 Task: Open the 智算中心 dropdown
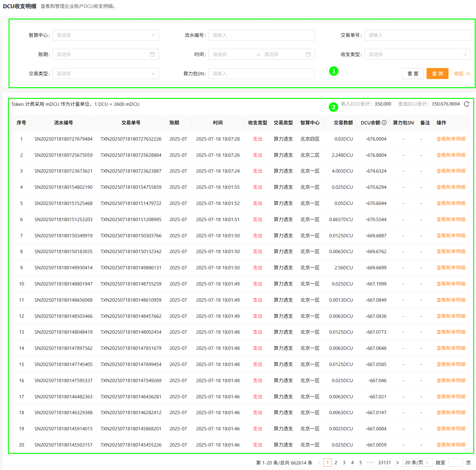point(106,35)
